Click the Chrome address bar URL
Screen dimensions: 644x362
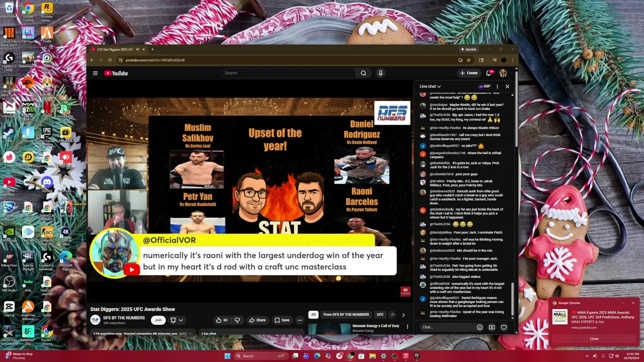[155, 60]
